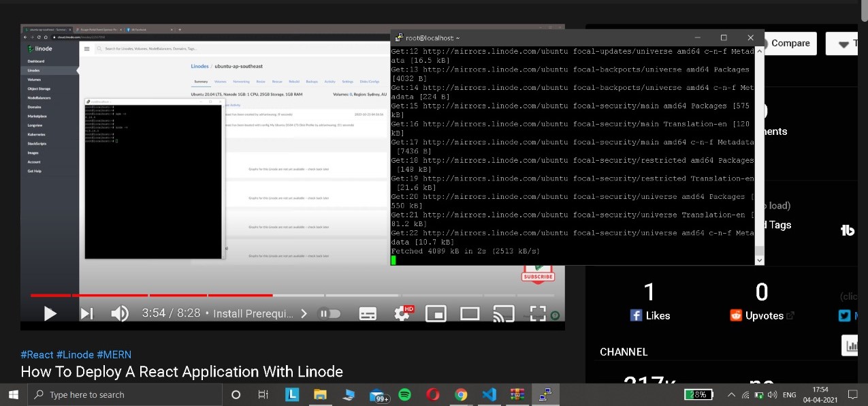This screenshot has height=406, width=868.
Task: Skip to the next video
Action: pyautogui.click(x=87, y=313)
